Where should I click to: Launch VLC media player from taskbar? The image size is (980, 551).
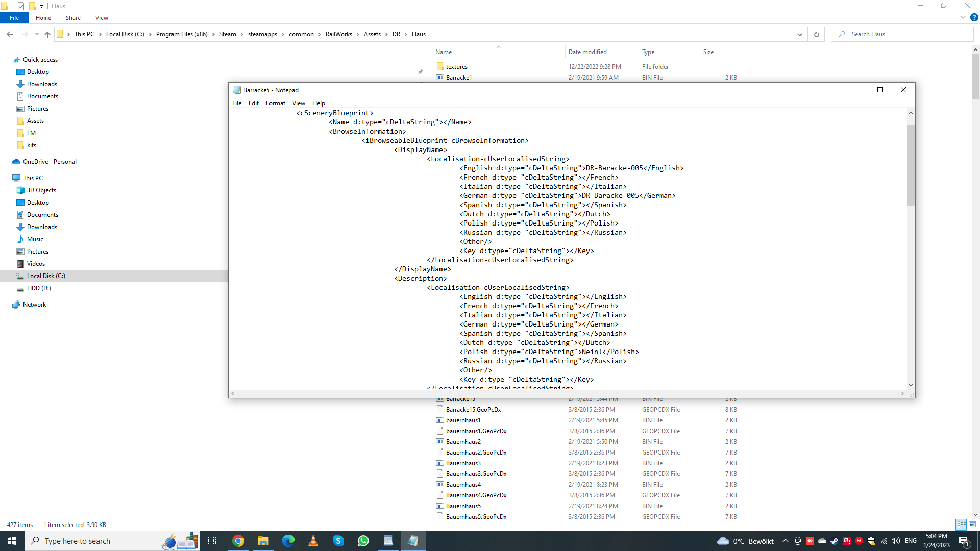[x=313, y=541]
